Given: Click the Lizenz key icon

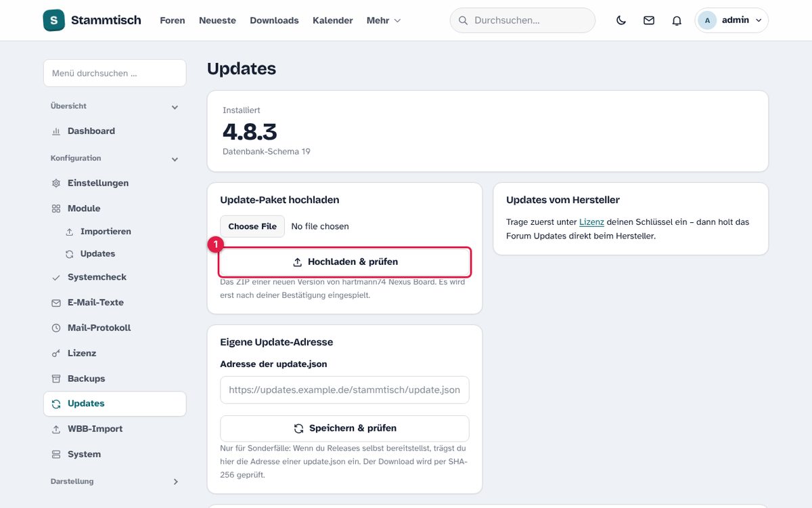Looking at the screenshot, I should pos(56,354).
